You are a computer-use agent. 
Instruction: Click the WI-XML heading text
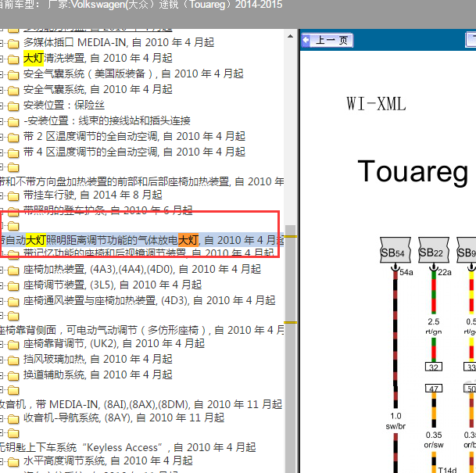point(376,103)
